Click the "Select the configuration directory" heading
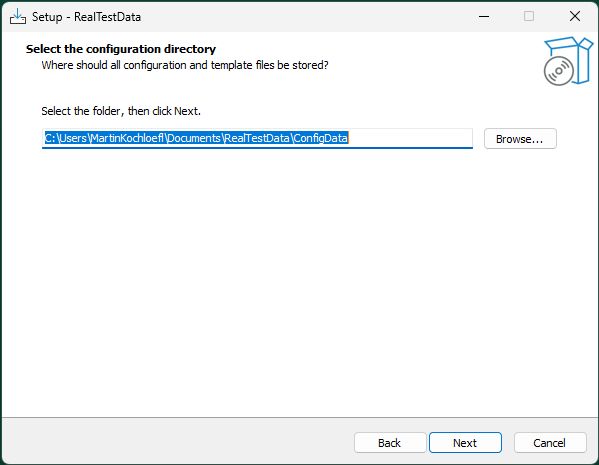This screenshot has height=465, width=599. click(121, 49)
